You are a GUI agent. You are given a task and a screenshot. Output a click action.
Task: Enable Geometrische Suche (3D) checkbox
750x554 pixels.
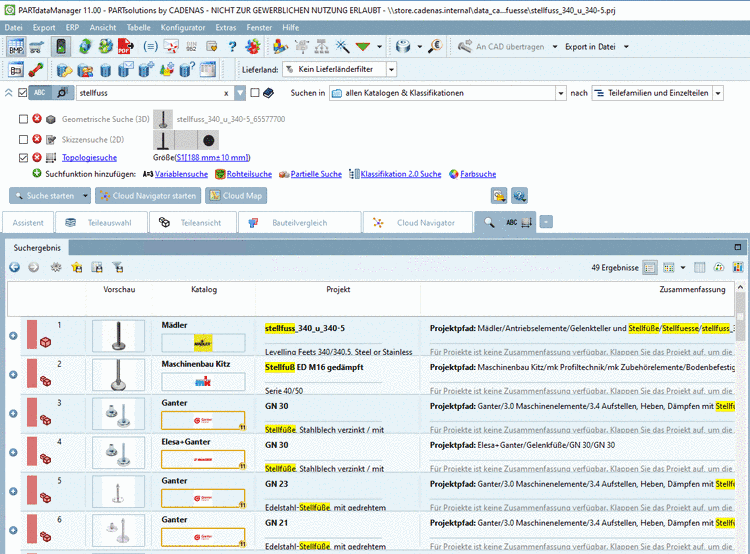pyautogui.click(x=23, y=119)
